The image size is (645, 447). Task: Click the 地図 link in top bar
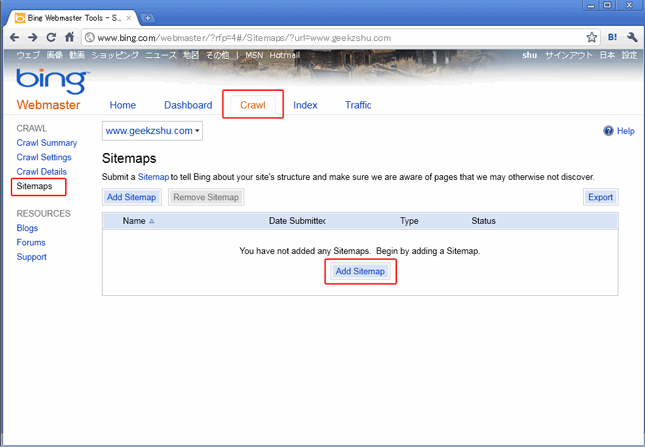[x=191, y=55]
